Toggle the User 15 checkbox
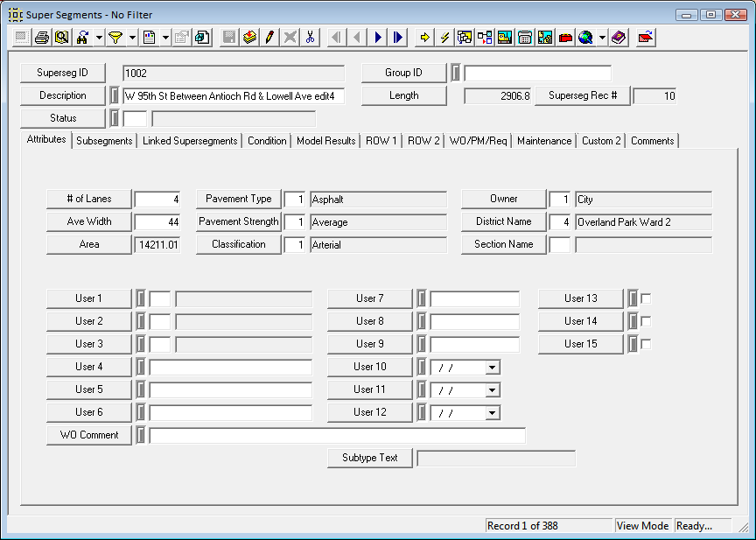756x540 pixels. [646, 345]
